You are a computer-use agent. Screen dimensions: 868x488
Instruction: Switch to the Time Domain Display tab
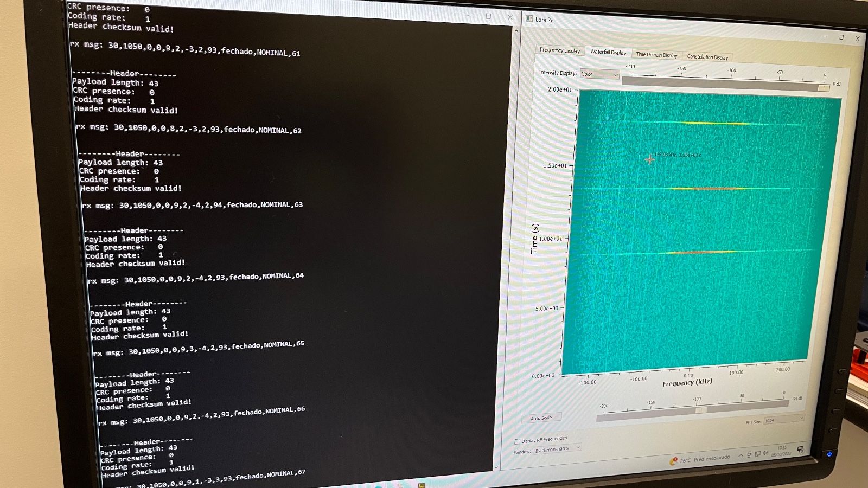[x=656, y=55]
